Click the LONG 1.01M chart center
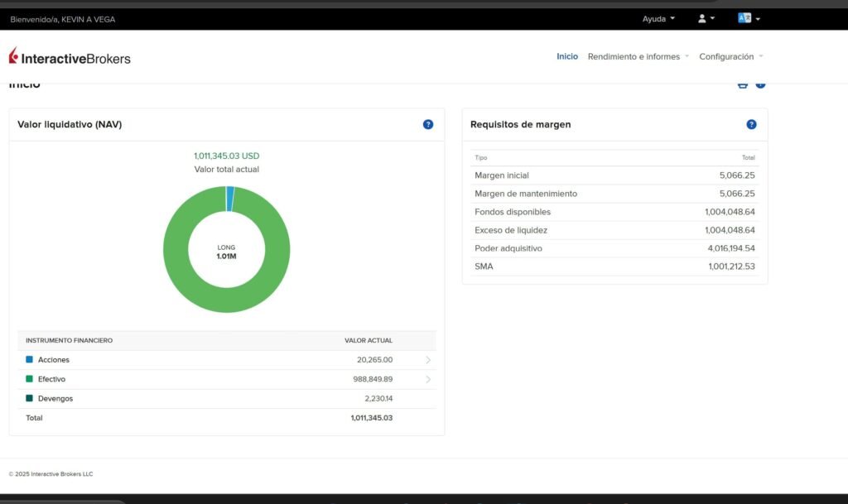Viewport: 848px width, 504px height. [x=227, y=252]
